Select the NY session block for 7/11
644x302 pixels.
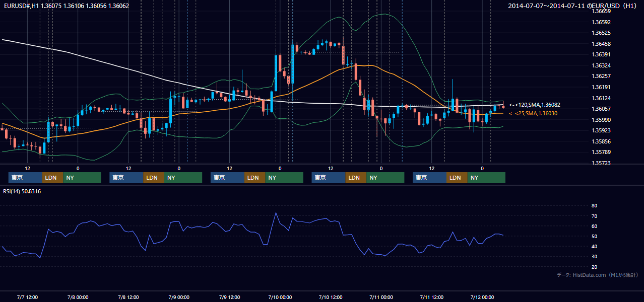click(x=486, y=178)
